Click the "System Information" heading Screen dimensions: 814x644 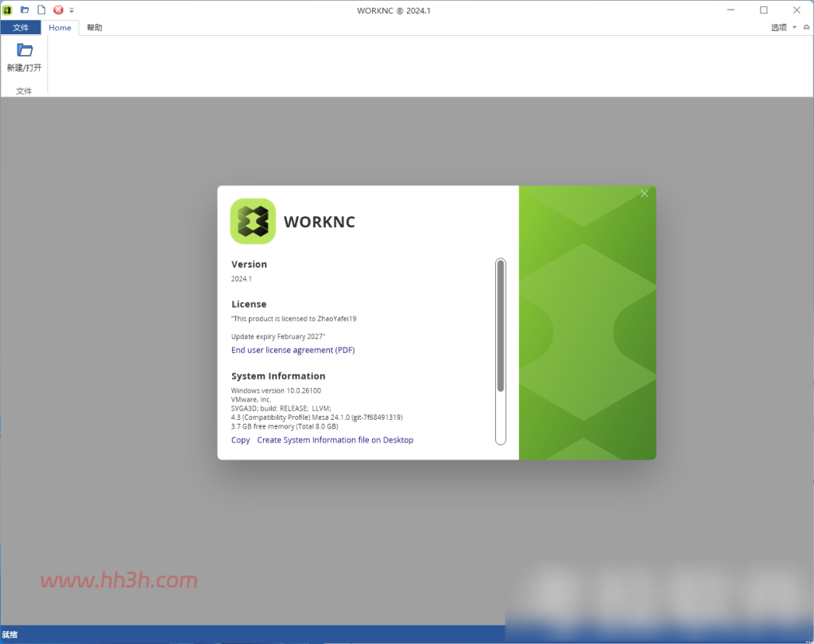tap(278, 376)
